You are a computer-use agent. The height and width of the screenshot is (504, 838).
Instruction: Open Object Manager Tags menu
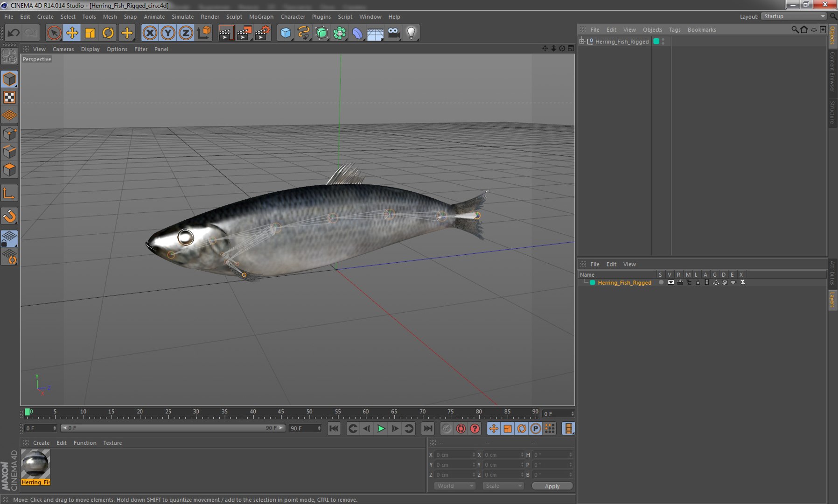(x=675, y=29)
